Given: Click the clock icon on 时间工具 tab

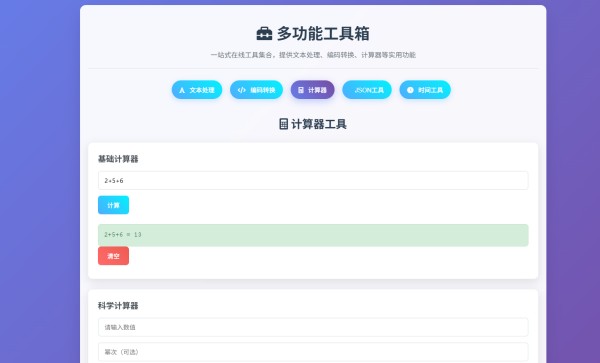Looking at the screenshot, I should tap(410, 90).
